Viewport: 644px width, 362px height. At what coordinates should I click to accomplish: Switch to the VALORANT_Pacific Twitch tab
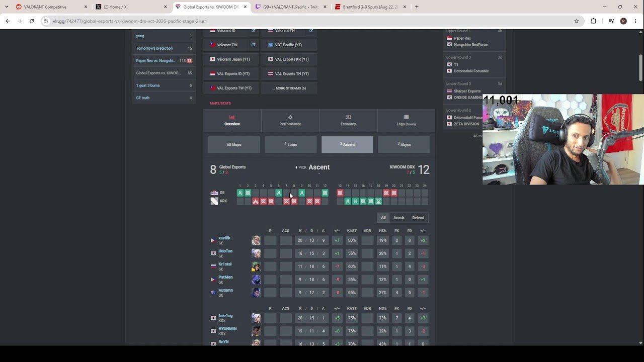click(x=290, y=7)
